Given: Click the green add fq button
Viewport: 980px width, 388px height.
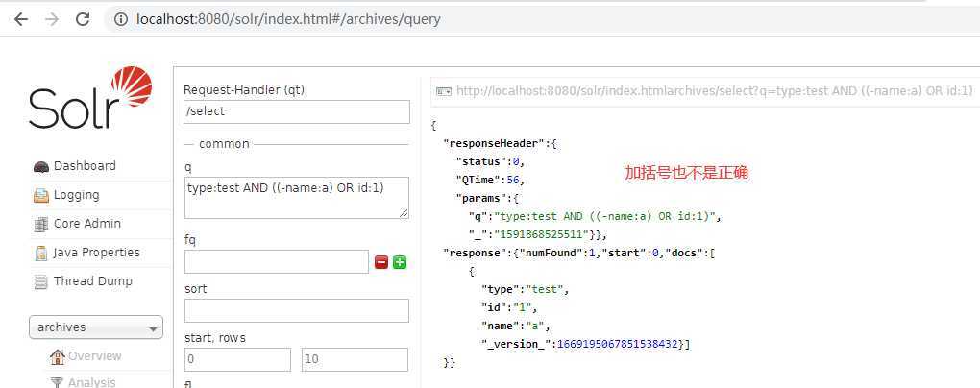Looking at the screenshot, I should 400,262.
